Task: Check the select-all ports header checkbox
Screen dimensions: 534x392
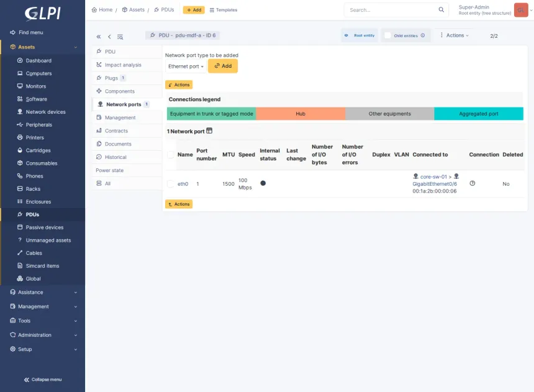Action: [x=171, y=155]
